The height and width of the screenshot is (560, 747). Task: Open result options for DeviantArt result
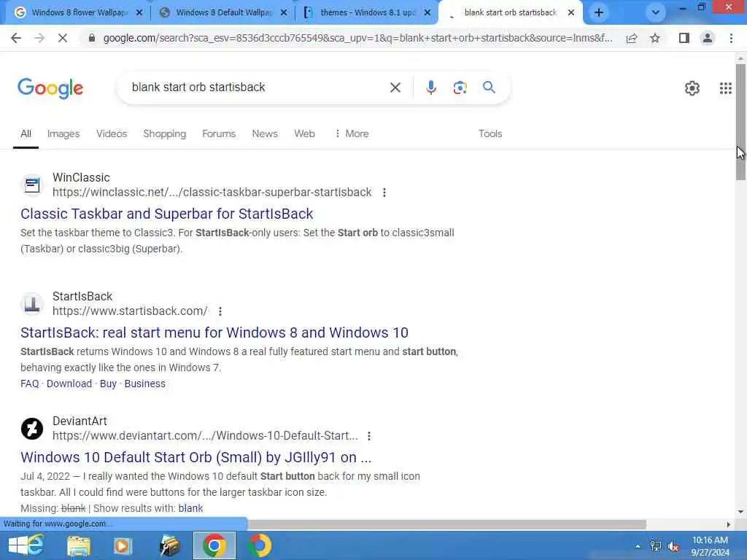(x=368, y=436)
